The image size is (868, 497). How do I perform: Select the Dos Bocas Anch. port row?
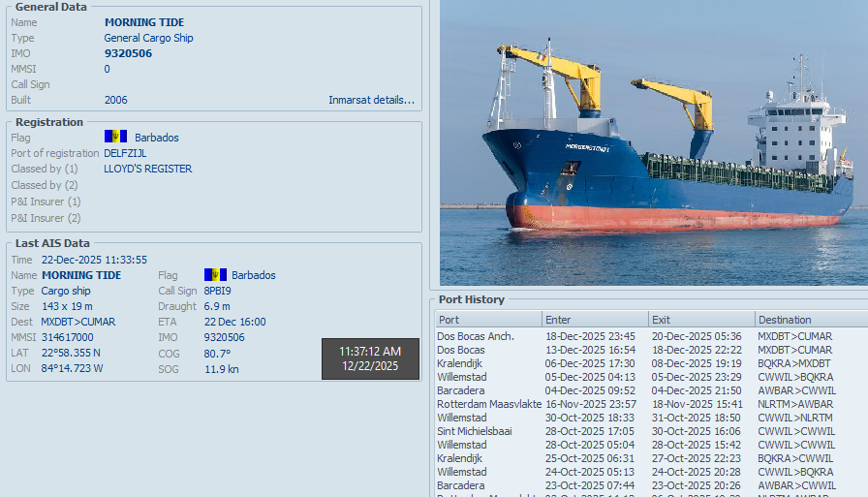tap(652, 336)
